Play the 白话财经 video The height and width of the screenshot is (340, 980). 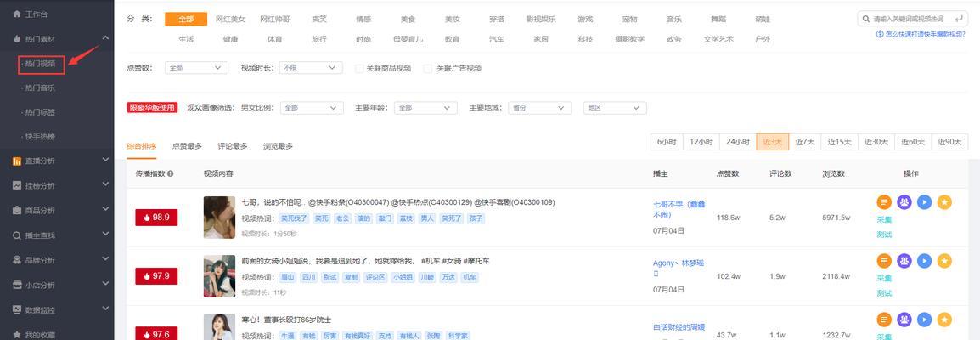[924, 320]
